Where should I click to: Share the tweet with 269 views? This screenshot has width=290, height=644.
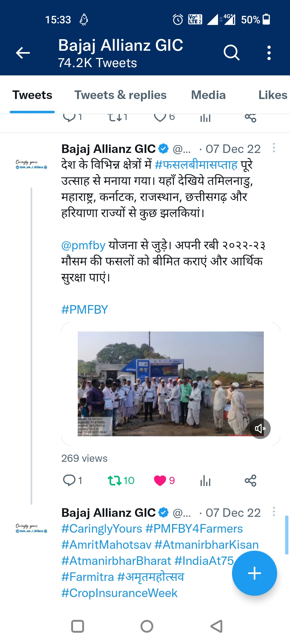251,480
